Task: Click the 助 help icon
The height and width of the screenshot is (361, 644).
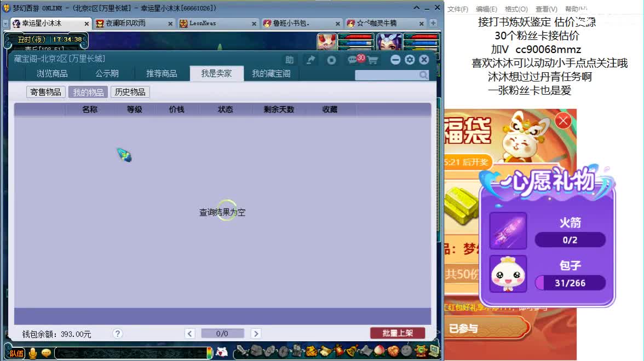Action: pos(290,60)
